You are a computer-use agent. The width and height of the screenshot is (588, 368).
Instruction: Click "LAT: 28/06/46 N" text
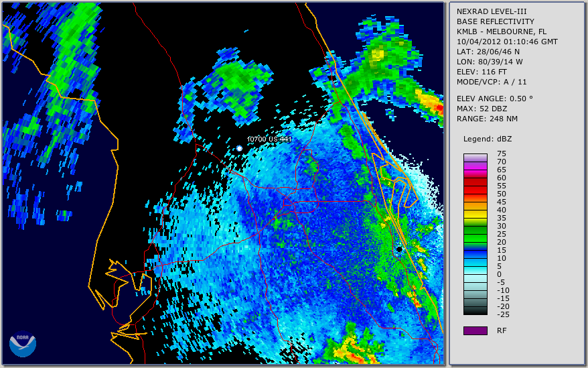(x=488, y=52)
